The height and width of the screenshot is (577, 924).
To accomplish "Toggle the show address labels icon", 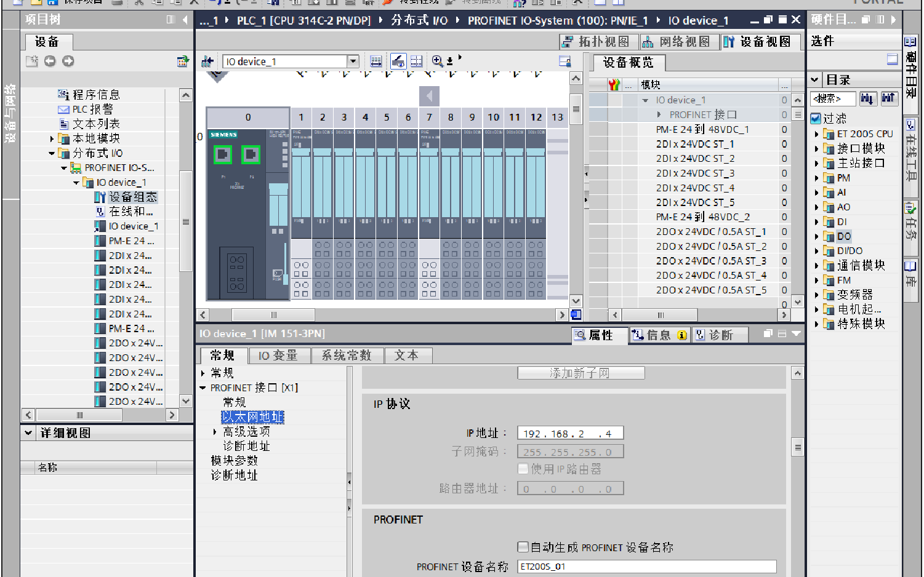I will 398,62.
